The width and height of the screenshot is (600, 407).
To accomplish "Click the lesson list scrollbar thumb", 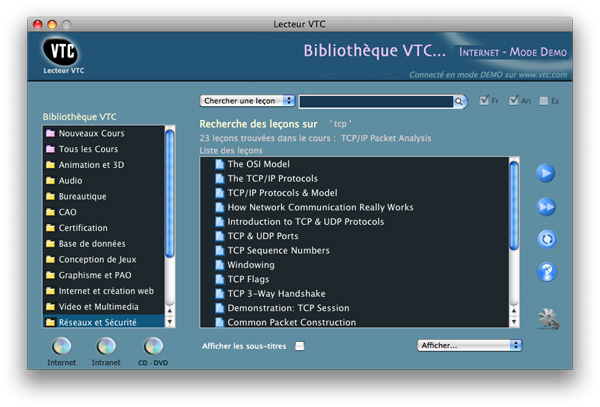I will (x=514, y=205).
